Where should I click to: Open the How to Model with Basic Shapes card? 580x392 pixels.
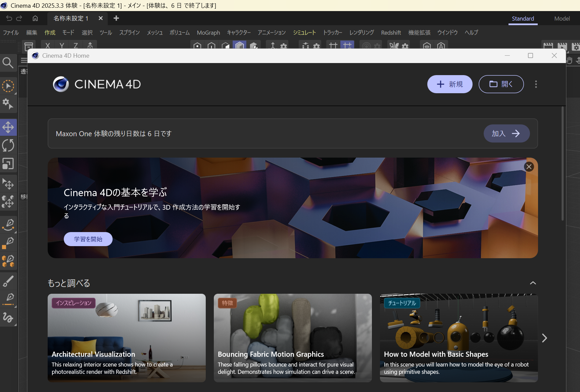coord(459,338)
